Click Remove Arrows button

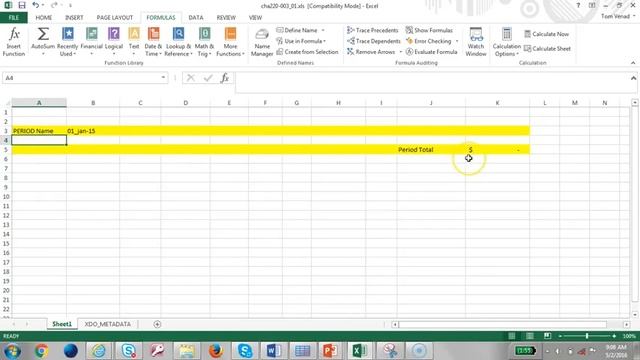point(371,52)
